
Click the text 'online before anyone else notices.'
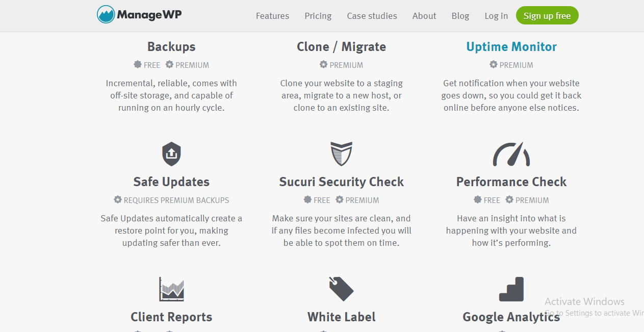[511, 108]
